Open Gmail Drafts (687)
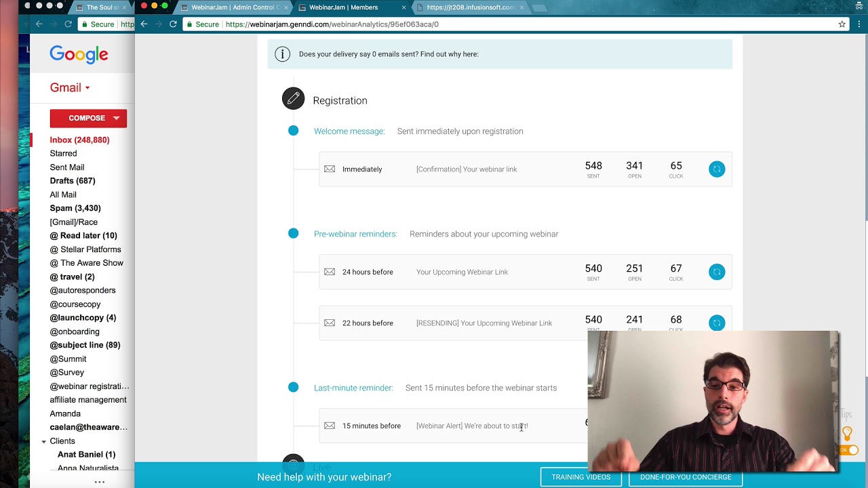The width and height of the screenshot is (868, 488). pyautogui.click(x=73, y=181)
